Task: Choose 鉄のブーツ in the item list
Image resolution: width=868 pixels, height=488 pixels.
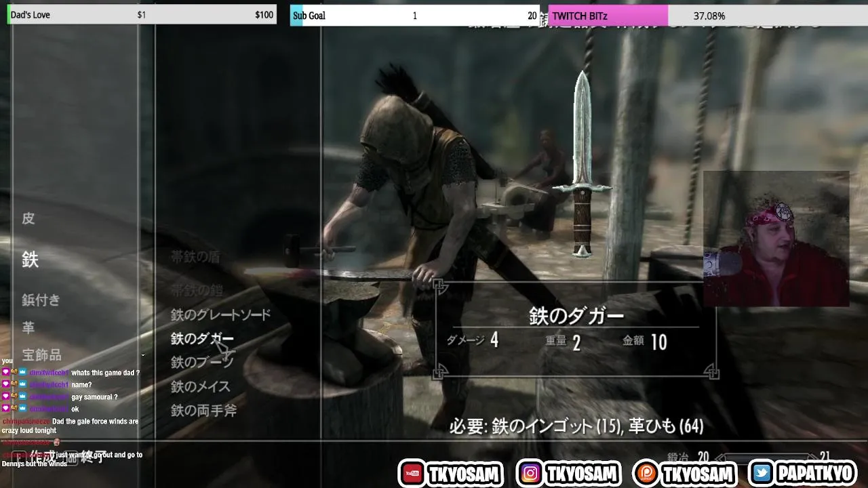Action: (x=202, y=362)
